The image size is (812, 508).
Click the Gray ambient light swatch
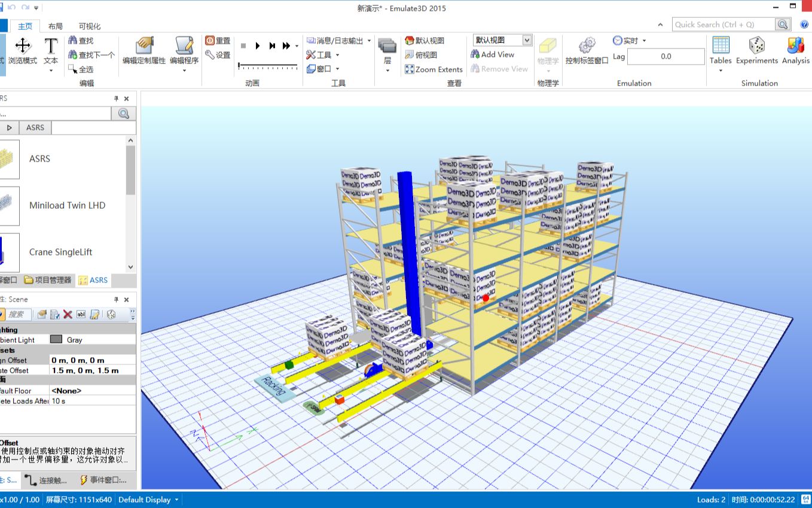pos(56,339)
